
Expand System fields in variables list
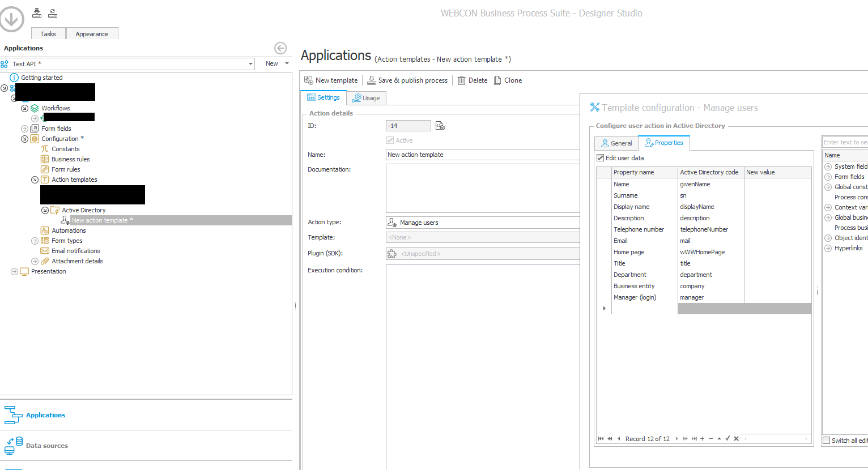click(x=828, y=166)
